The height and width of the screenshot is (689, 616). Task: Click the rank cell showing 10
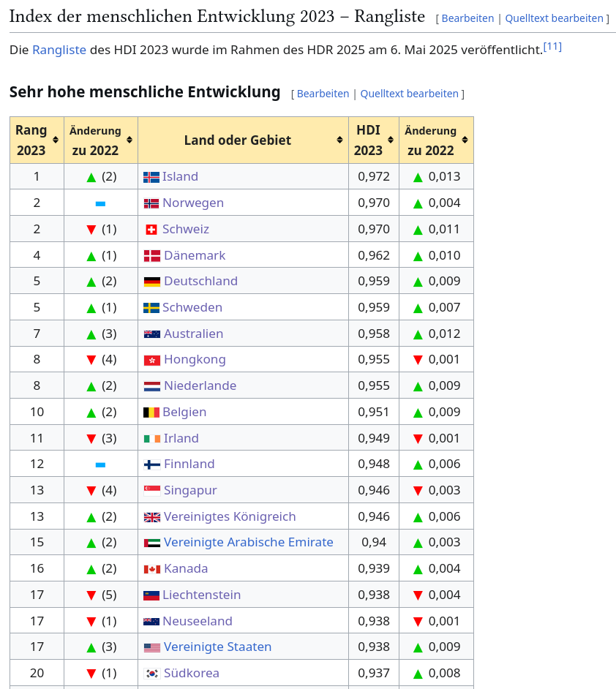[37, 413]
